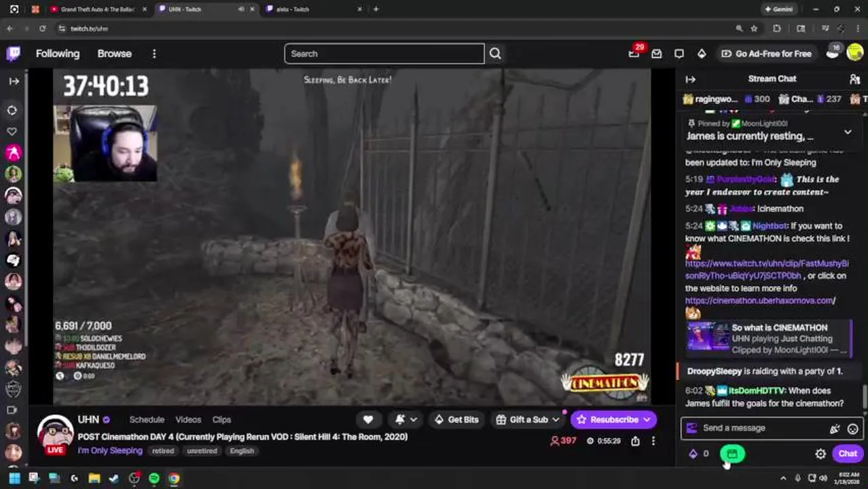Screen dimensions: 868x489
Task: Open the Twitch more options menu beside Browse
Action: click(x=154, y=54)
